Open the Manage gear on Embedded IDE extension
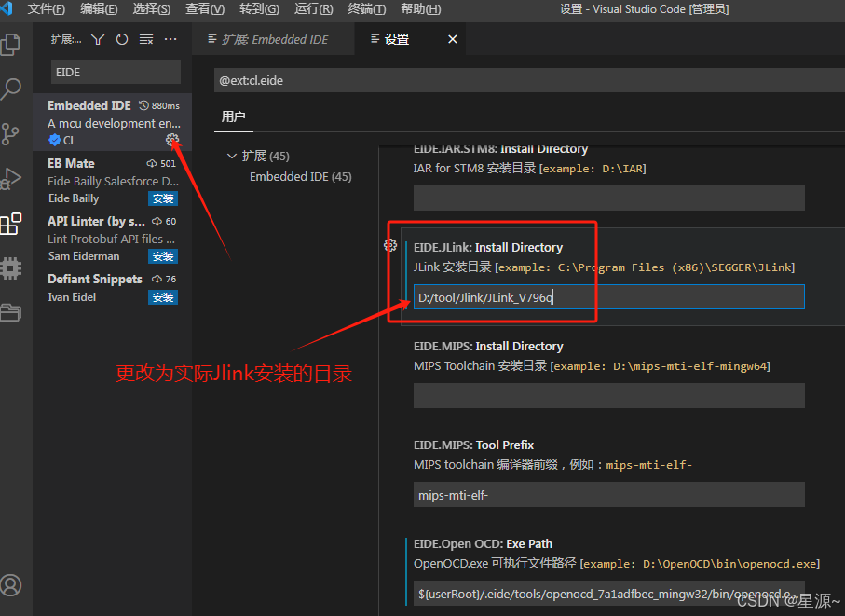 tap(172, 140)
